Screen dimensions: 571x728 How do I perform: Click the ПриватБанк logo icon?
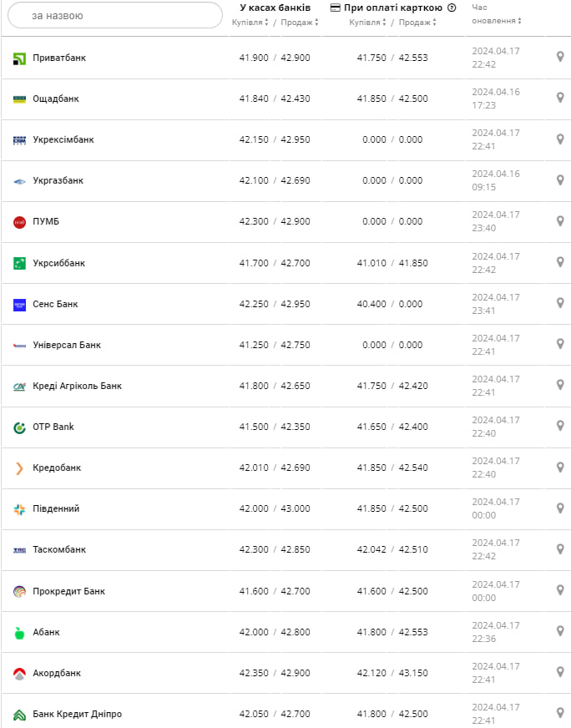(x=20, y=58)
